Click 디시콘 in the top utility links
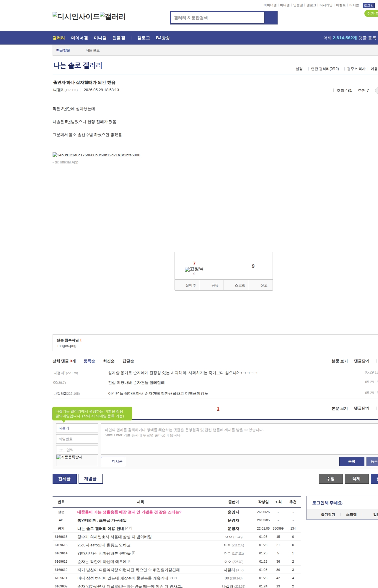378x588 pixels. [354, 5]
